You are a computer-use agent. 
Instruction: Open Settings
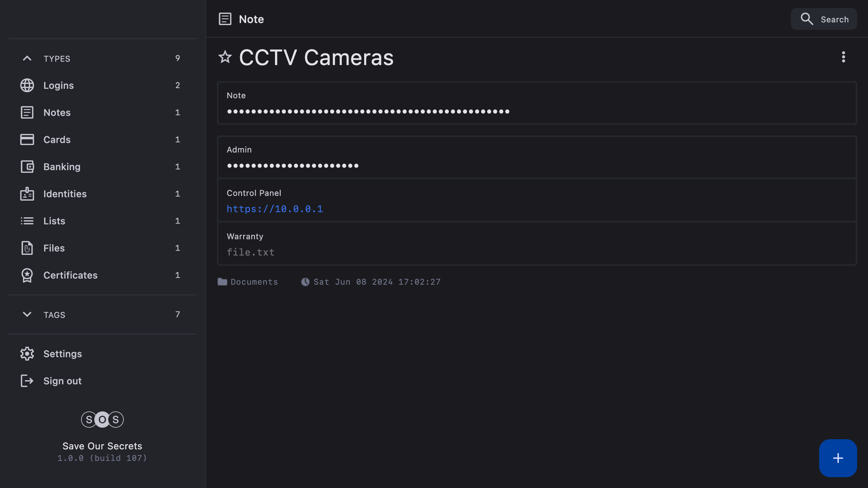coord(62,354)
